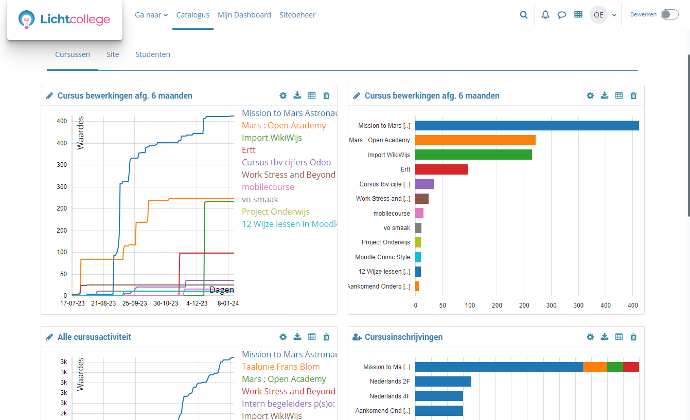Click the blue Mission to Mars bar
690x420 pixels.
526,125
